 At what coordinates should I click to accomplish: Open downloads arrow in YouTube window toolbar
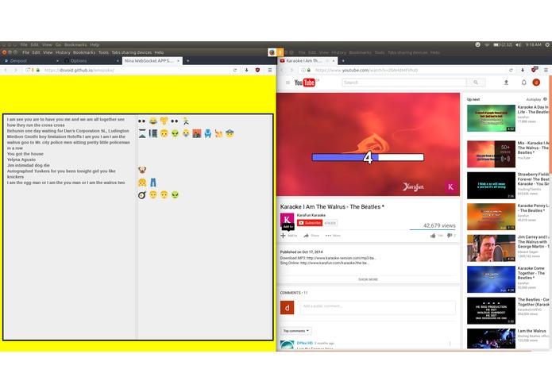point(523,71)
